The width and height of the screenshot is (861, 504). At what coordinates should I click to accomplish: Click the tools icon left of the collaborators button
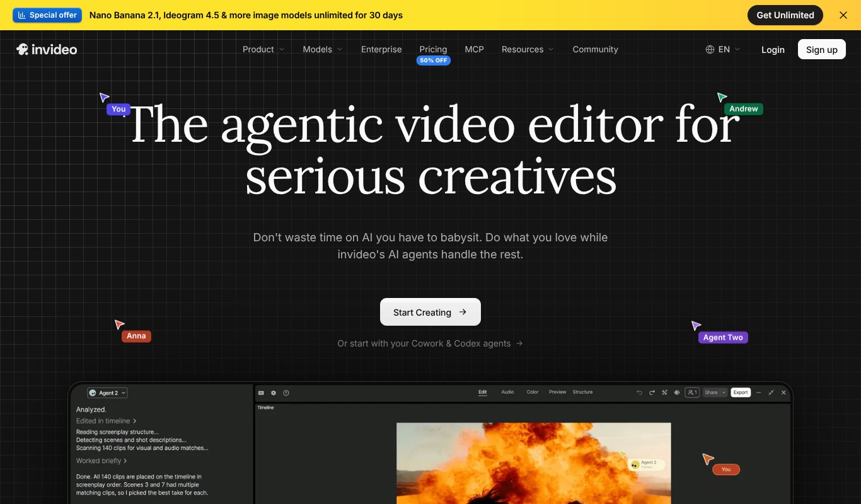click(664, 392)
